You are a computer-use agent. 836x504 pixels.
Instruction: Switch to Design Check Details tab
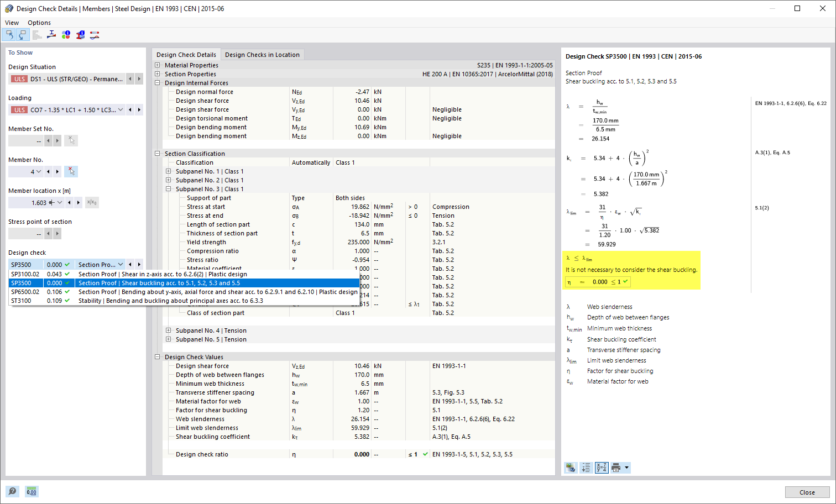click(x=186, y=55)
